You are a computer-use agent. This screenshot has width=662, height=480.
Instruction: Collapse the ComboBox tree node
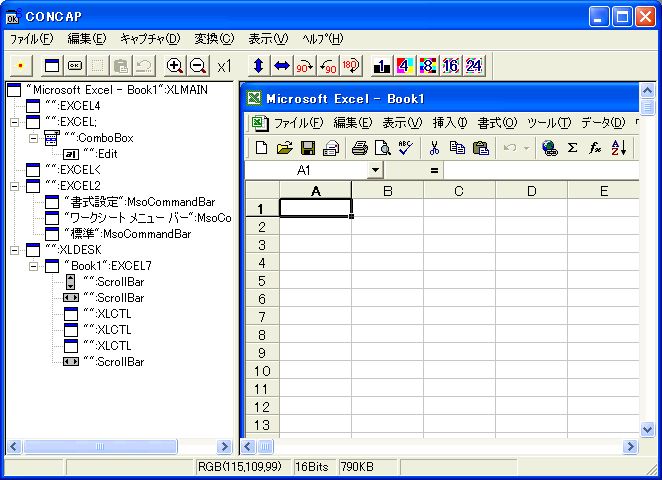[x=33, y=138]
